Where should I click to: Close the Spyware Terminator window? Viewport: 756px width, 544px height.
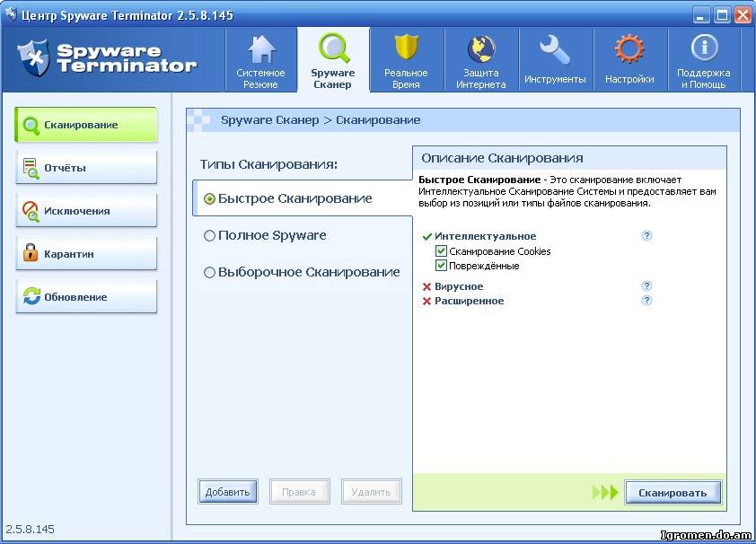click(743, 15)
